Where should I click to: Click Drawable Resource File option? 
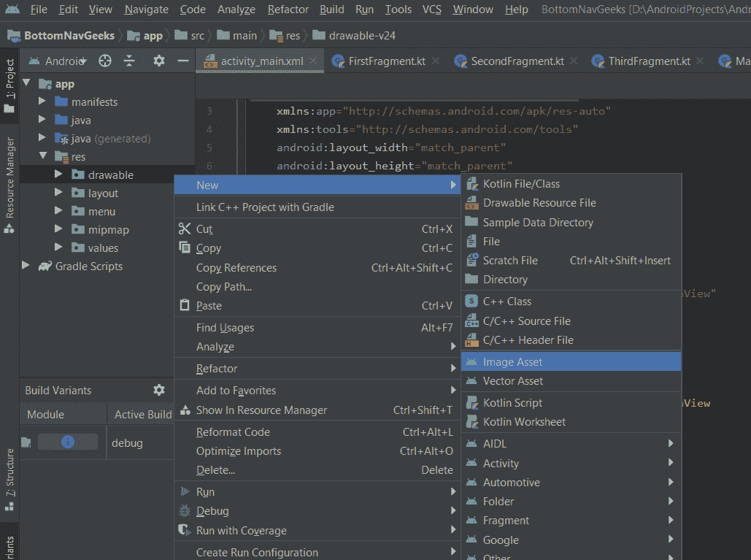pyautogui.click(x=539, y=203)
